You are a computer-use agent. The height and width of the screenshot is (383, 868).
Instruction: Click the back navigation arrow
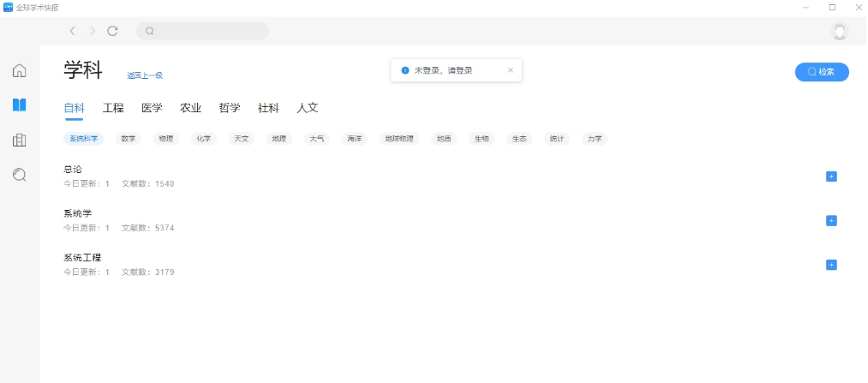pyautogui.click(x=72, y=31)
